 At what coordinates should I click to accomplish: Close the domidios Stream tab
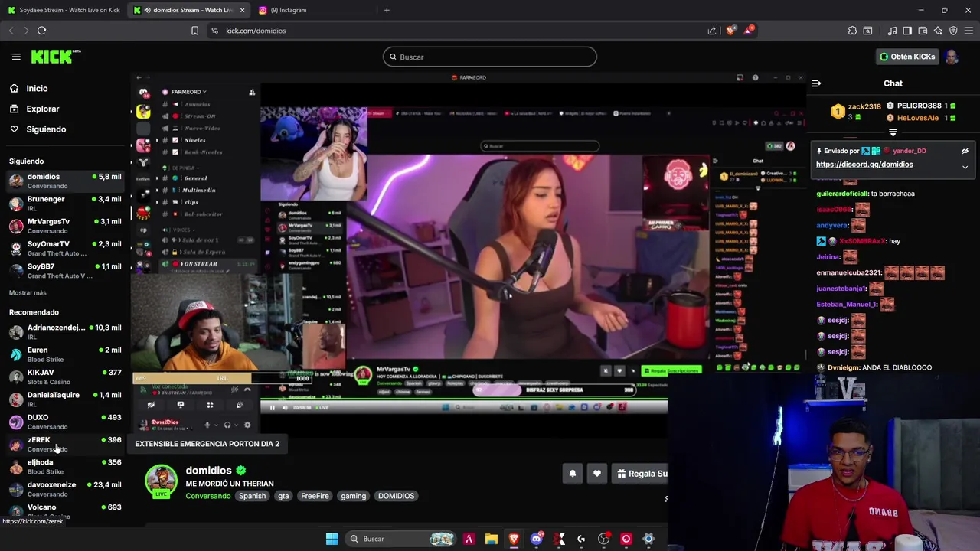[242, 10]
